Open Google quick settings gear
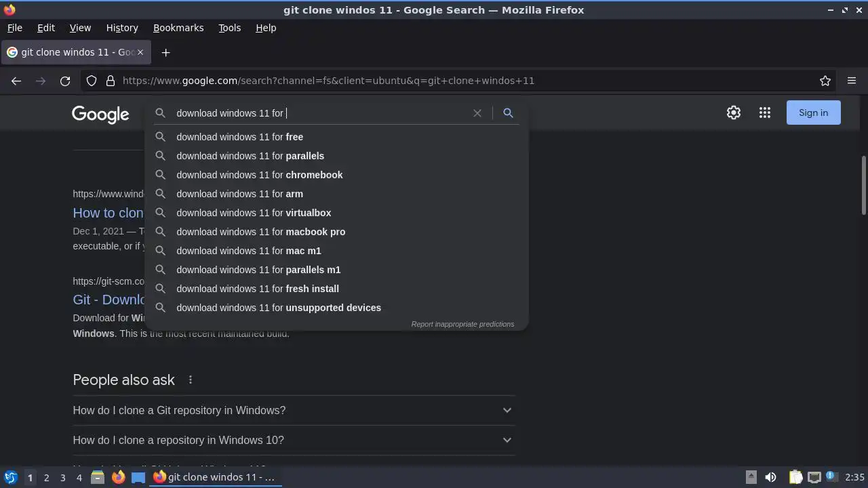Viewport: 868px width, 488px height. point(734,113)
